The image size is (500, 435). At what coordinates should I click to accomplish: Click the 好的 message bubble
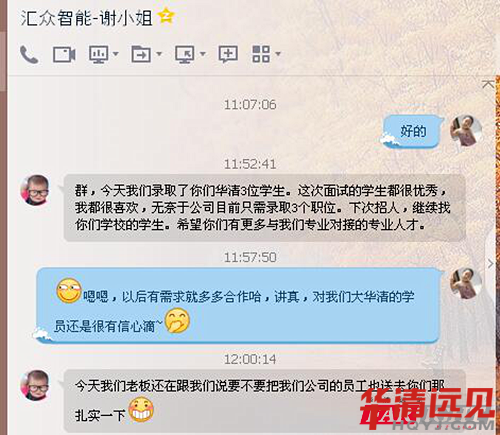[x=412, y=131]
